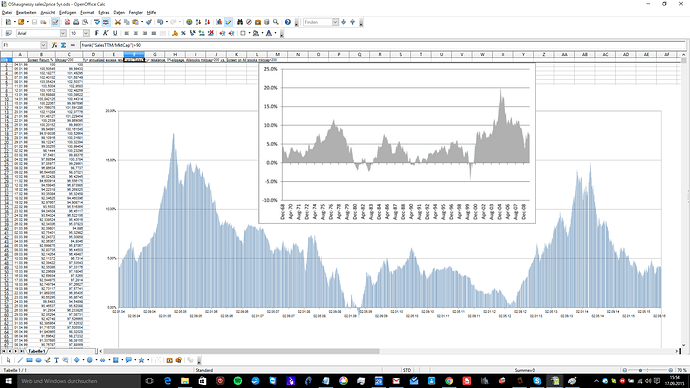Click the Windows Start button

click(x=8, y=381)
